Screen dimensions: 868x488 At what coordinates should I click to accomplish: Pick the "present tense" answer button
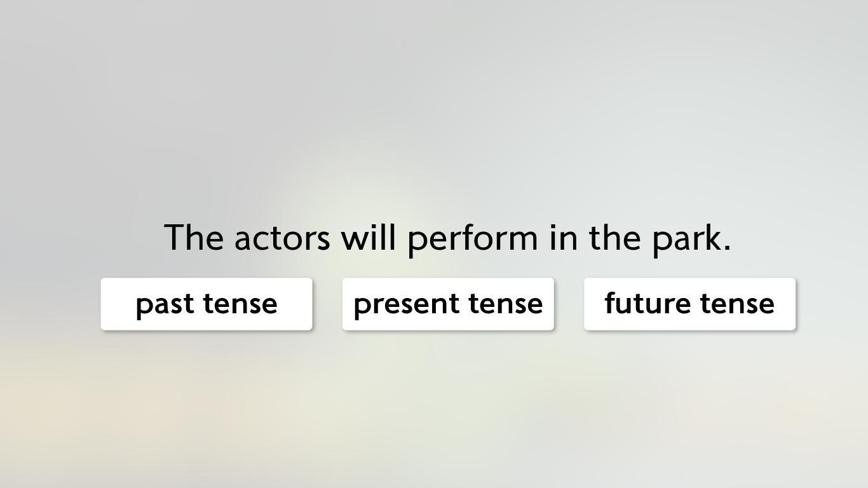coord(448,304)
